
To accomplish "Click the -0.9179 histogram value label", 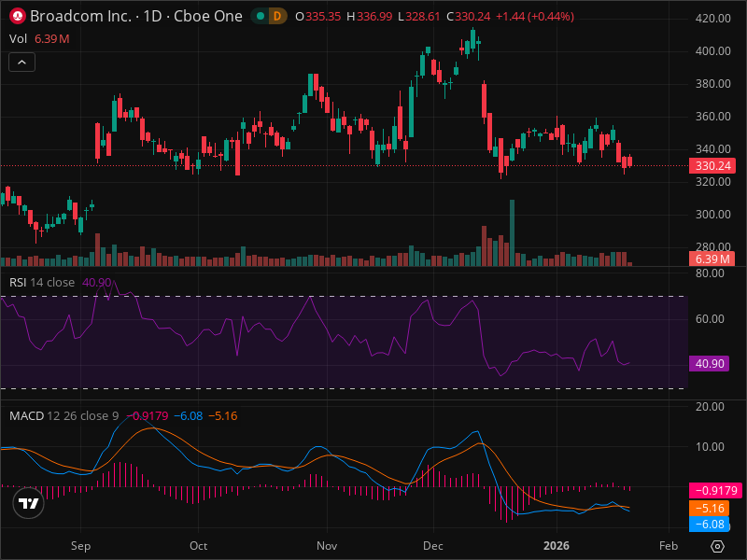I will click(x=716, y=491).
